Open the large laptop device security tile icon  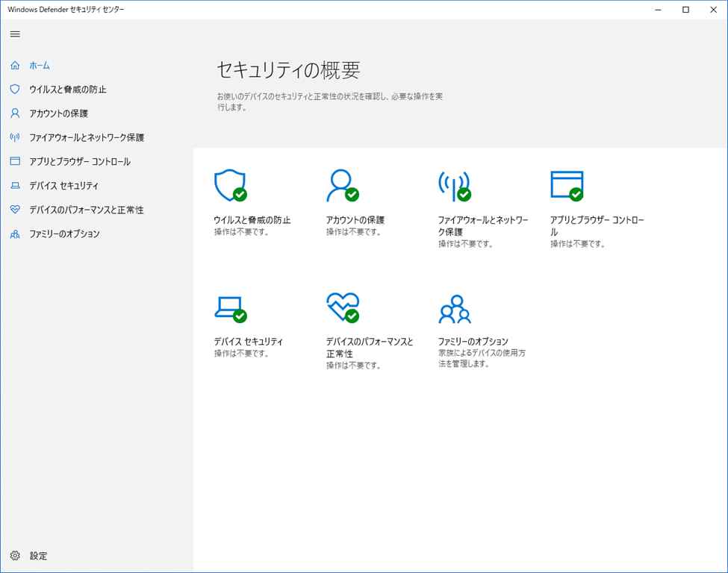[230, 309]
